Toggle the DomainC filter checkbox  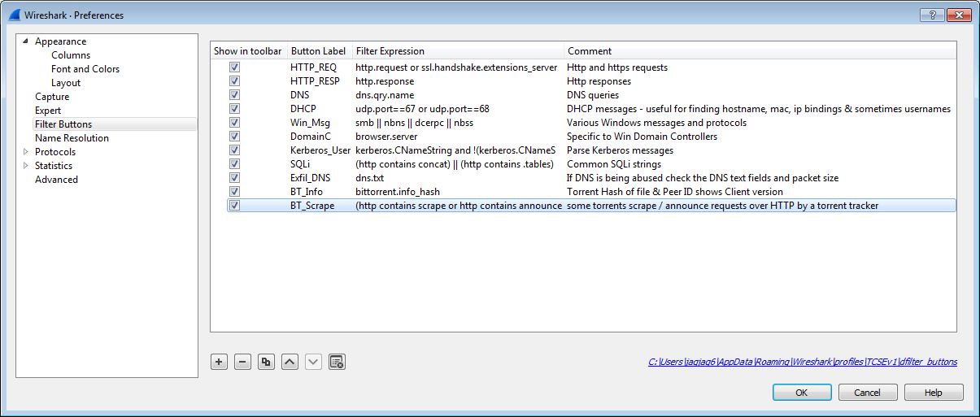coord(234,137)
